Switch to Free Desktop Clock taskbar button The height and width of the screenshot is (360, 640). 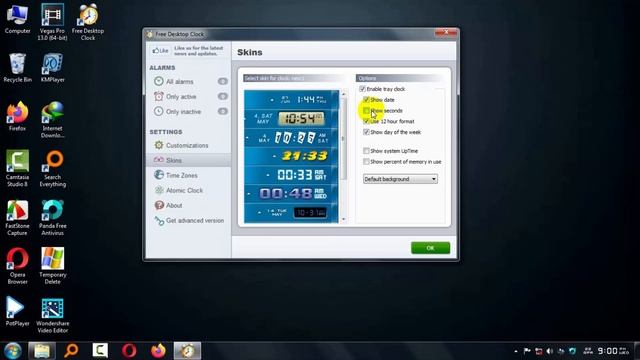click(x=187, y=351)
